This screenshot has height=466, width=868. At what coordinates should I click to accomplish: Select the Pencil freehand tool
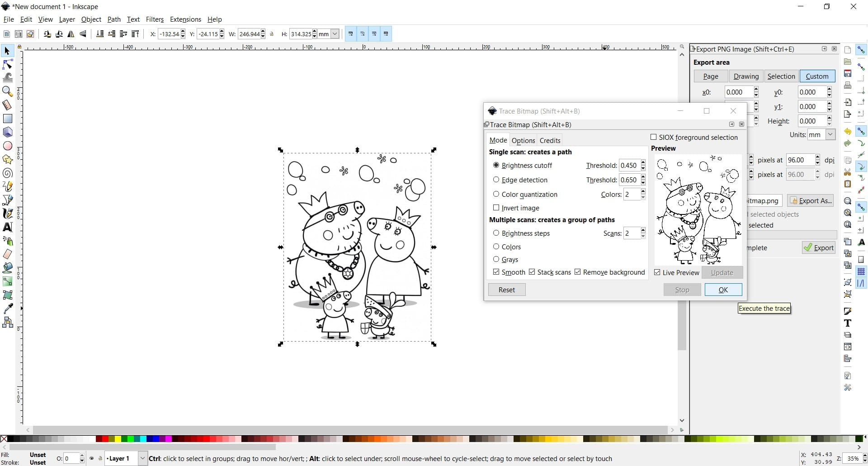(x=7, y=186)
